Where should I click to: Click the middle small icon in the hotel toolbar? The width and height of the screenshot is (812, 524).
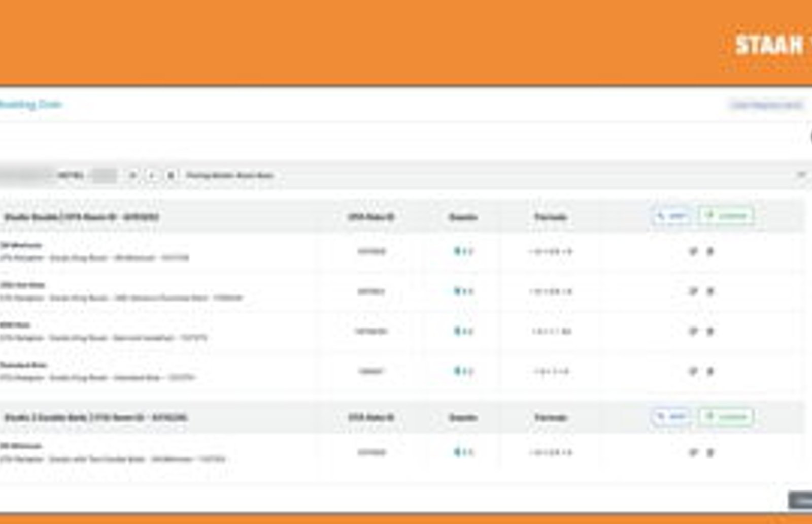152,175
